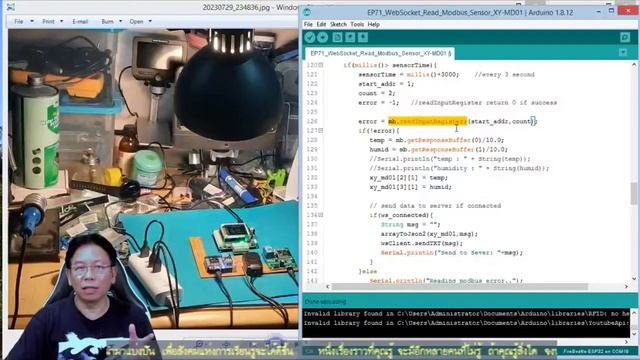Click the Serial.println "Send to Sever" line
The width and height of the screenshot is (640, 360).
451,253
